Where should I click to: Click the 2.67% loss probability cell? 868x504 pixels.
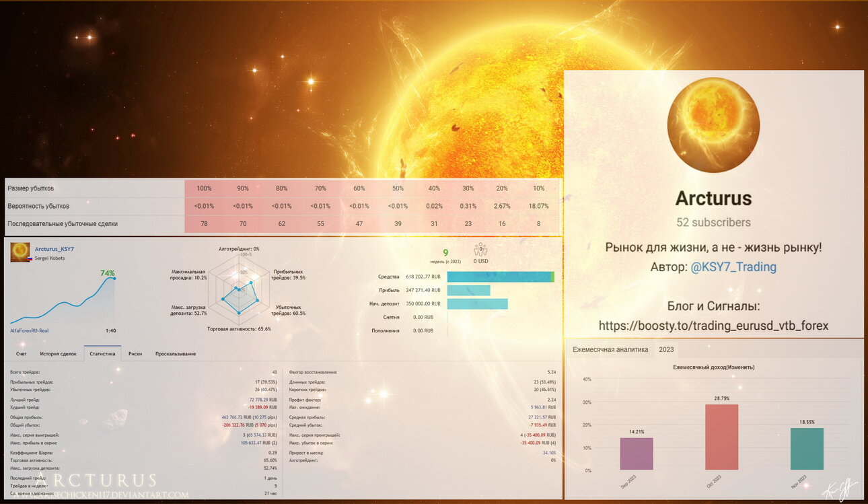click(502, 206)
